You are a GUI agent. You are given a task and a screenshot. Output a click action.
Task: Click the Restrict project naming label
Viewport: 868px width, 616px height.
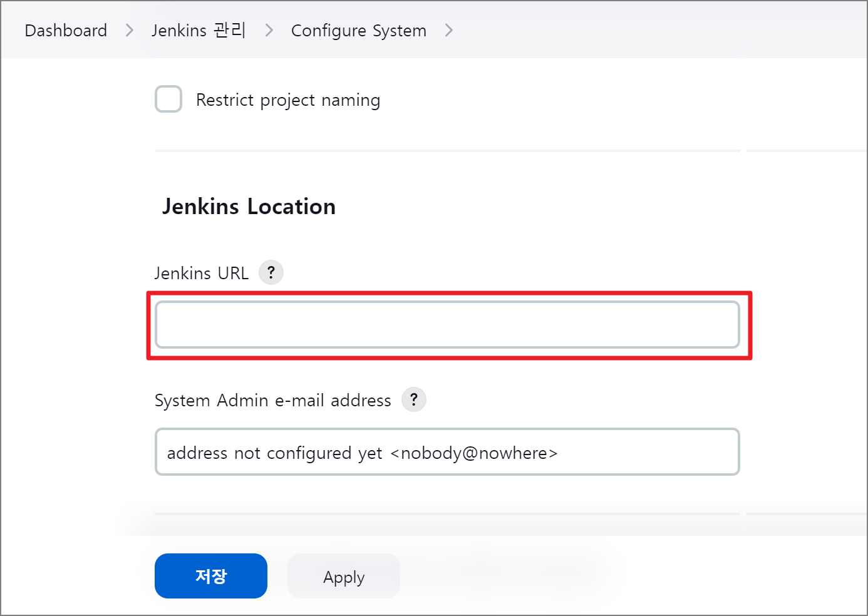(288, 100)
